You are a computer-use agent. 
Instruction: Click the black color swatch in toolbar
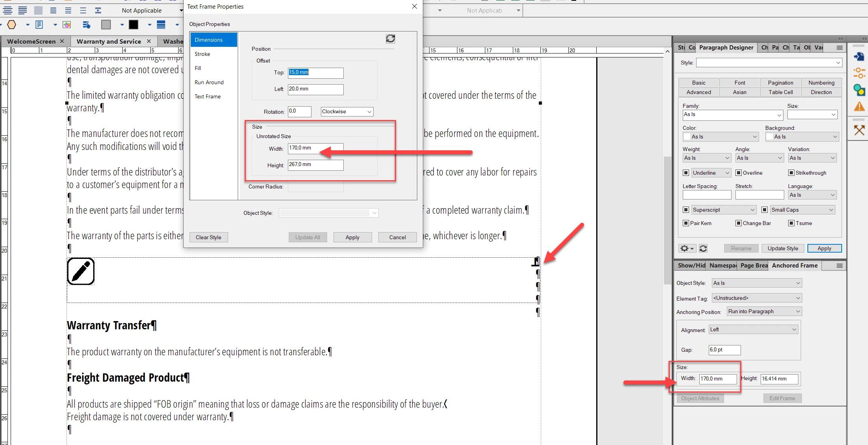click(133, 25)
